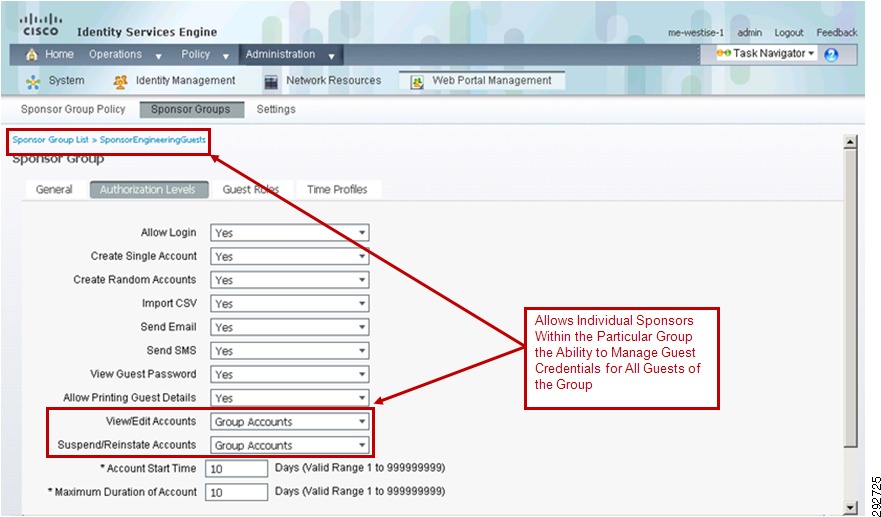Screen dimensions: 881x517
Task: Open the Allow Printing Guest Details dropdown
Action: point(290,398)
